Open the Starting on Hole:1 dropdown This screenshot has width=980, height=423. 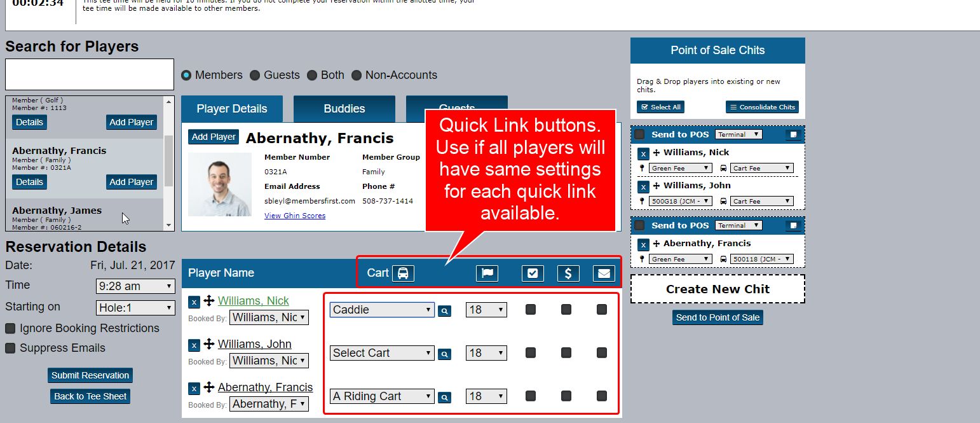pos(135,308)
